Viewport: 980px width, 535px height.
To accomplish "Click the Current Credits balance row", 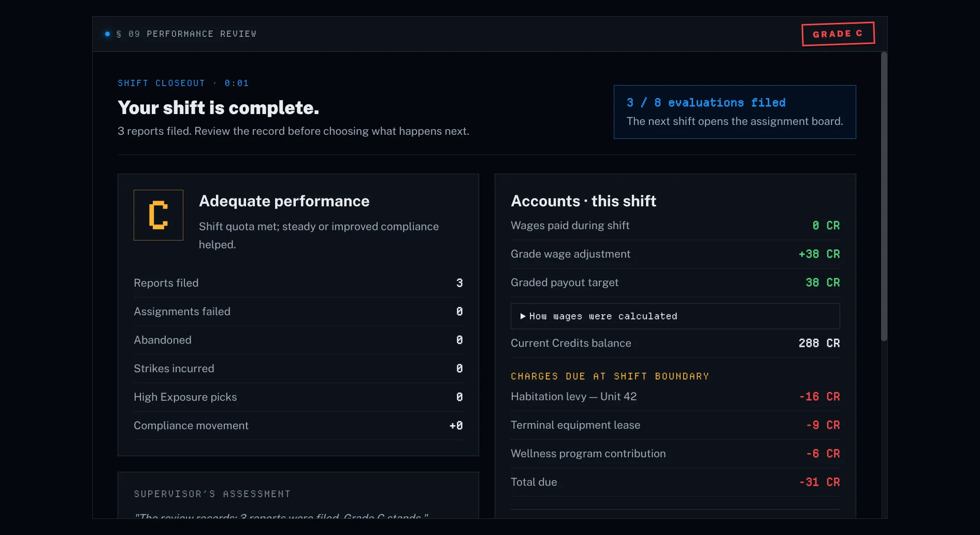I will coord(675,343).
